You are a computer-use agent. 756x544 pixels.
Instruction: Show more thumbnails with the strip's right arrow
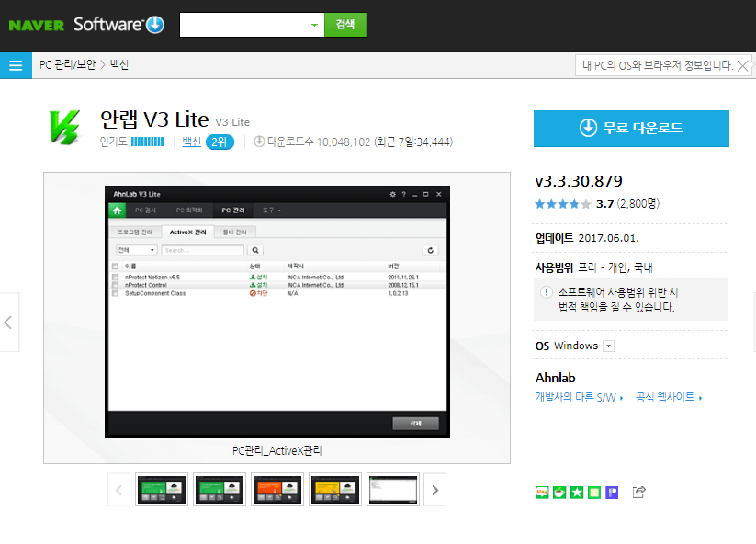[x=434, y=490]
